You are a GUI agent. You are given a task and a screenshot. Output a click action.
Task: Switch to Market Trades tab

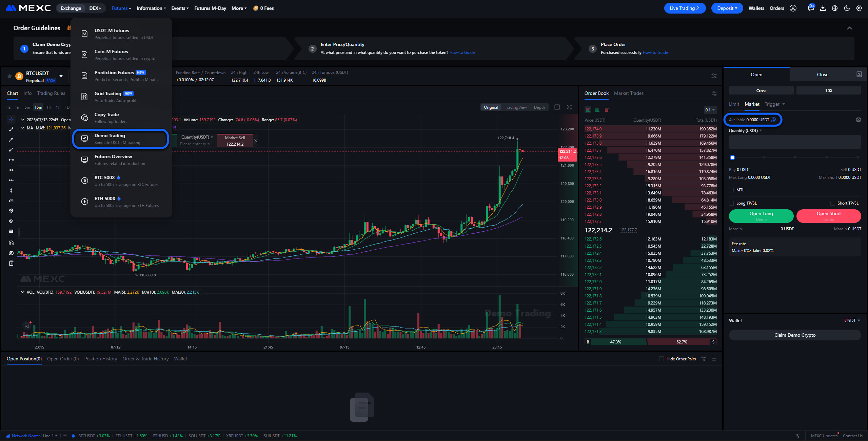pos(629,93)
